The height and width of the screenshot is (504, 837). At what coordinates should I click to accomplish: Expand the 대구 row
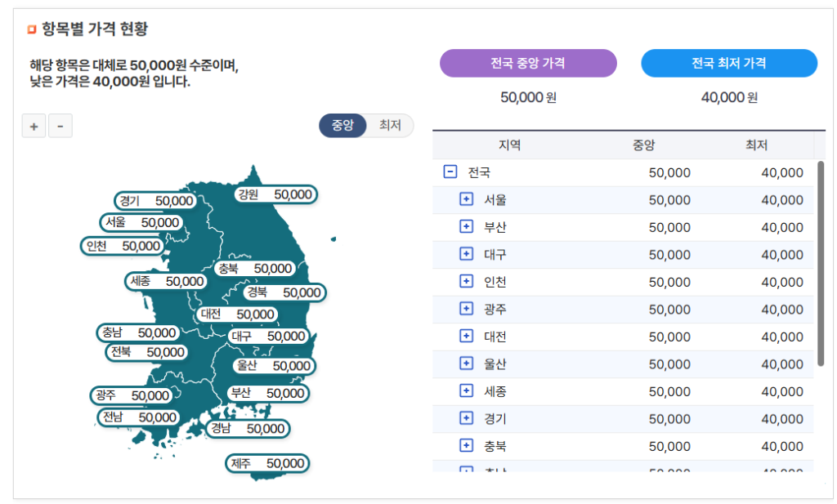tap(467, 253)
